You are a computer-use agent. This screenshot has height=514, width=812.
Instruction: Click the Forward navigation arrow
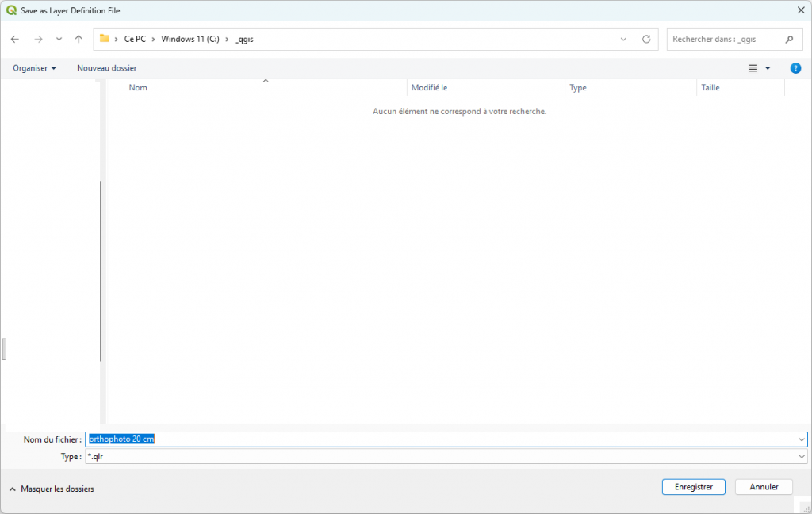tap(38, 39)
